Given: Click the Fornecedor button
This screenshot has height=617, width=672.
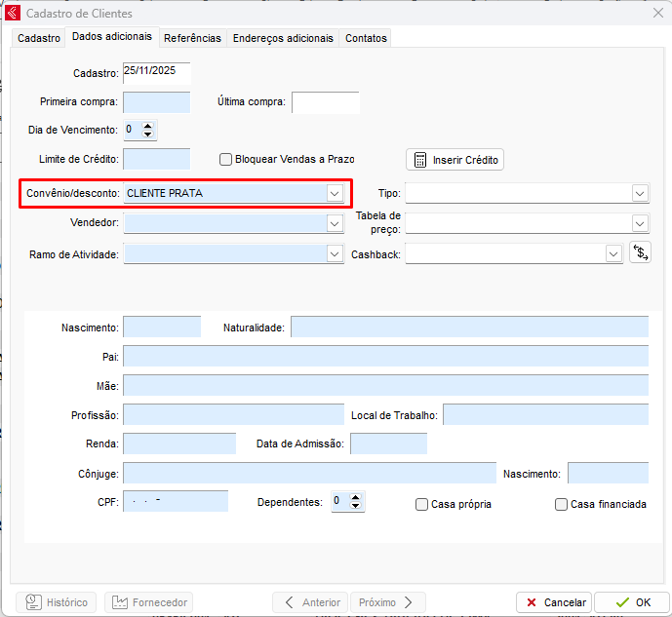Looking at the screenshot, I should [148, 602].
